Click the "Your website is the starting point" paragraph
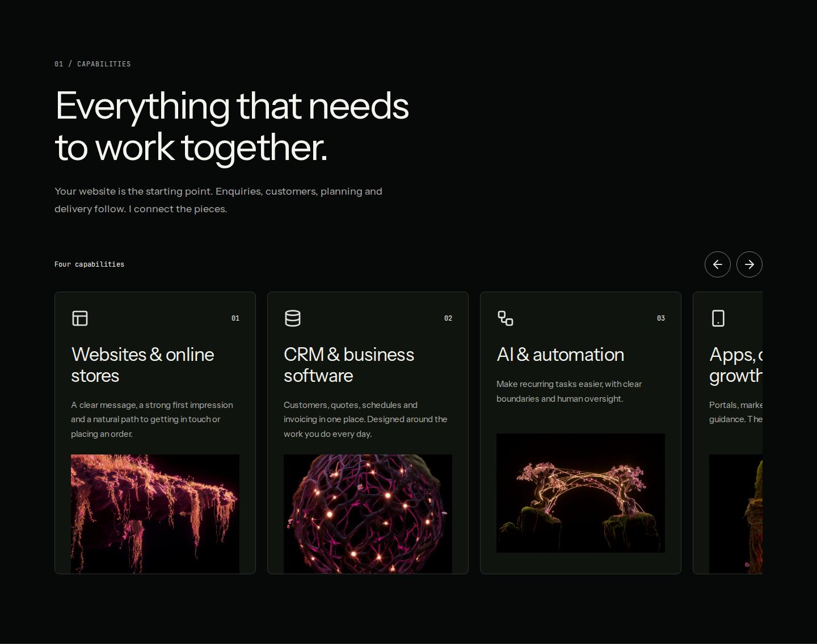817x644 pixels. click(218, 200)
